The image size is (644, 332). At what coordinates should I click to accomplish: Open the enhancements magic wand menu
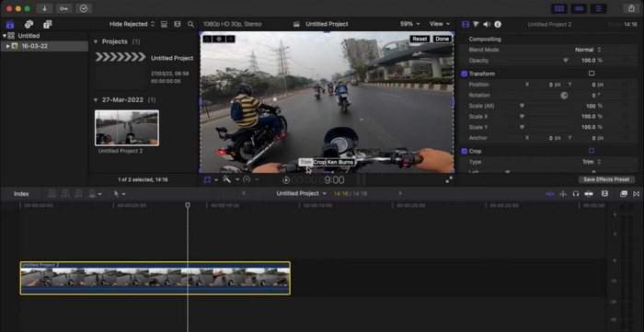click(226, 179)
